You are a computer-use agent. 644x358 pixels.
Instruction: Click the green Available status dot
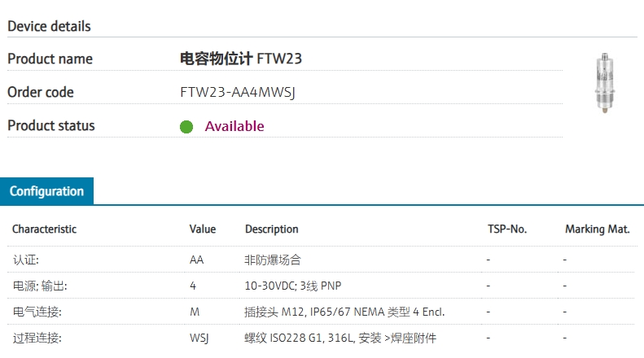click(x=186, y=127)
